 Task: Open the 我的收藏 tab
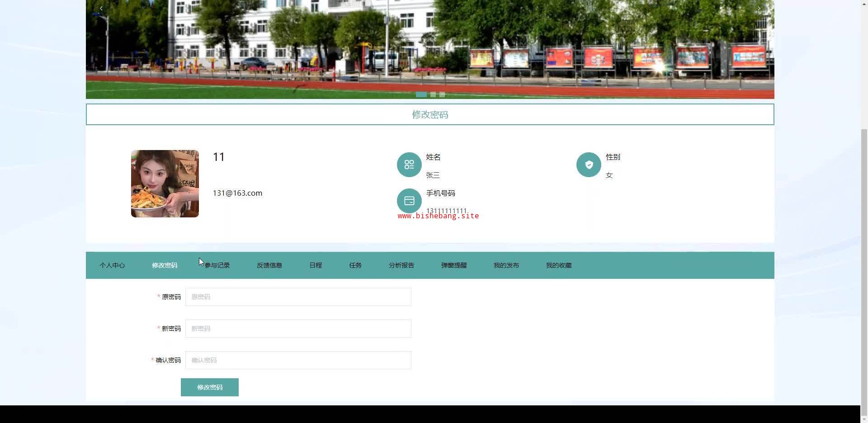coord(559,265)
